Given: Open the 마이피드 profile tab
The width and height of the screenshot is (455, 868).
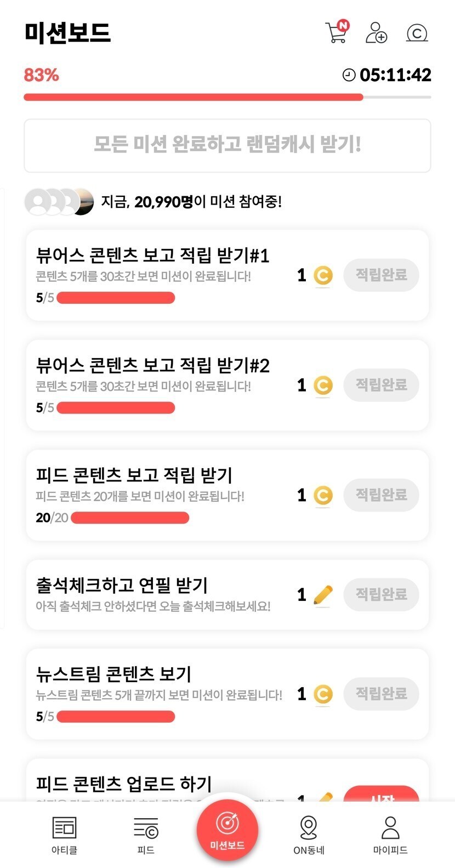Looking at the screenshot, I should point(390,835).
